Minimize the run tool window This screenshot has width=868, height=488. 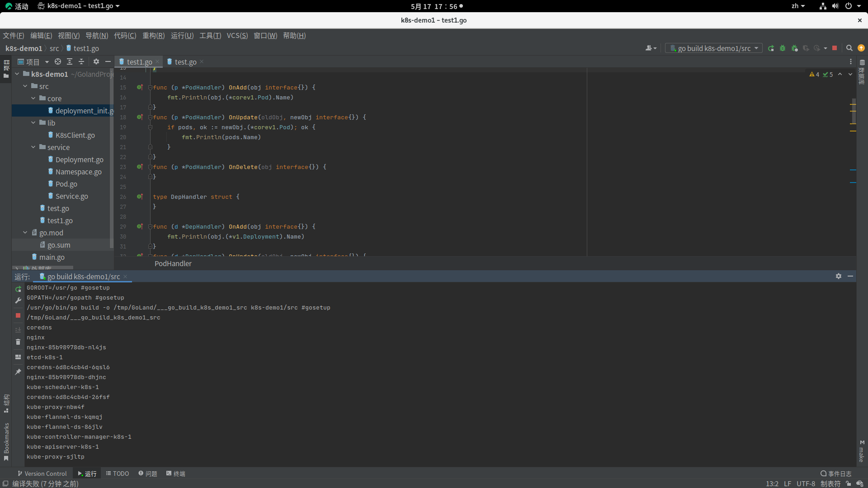850,276
